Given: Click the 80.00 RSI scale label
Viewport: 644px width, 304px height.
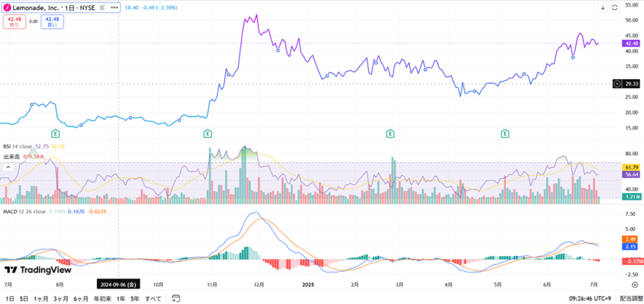Looking at the screenshot, I should click(x=630, y=153).
